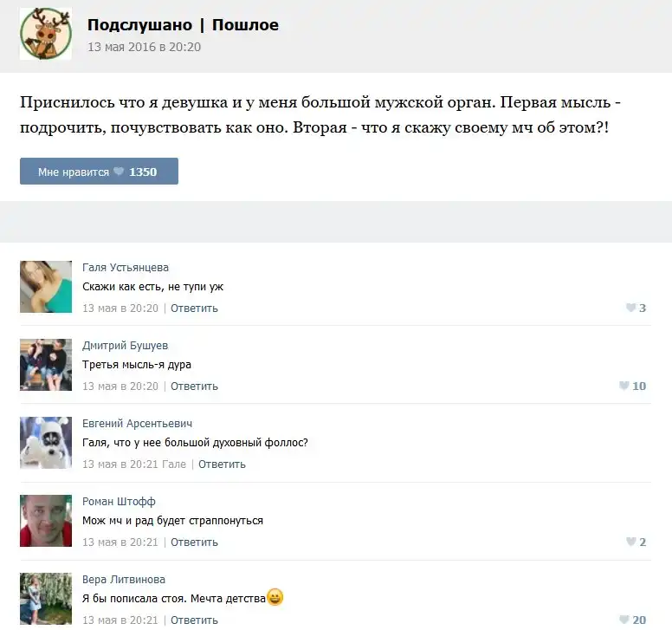This screenshot has height=630, width=672.
Task: Open Роман Штофф's avatar thumbnail
Action: tap(46, 521)
